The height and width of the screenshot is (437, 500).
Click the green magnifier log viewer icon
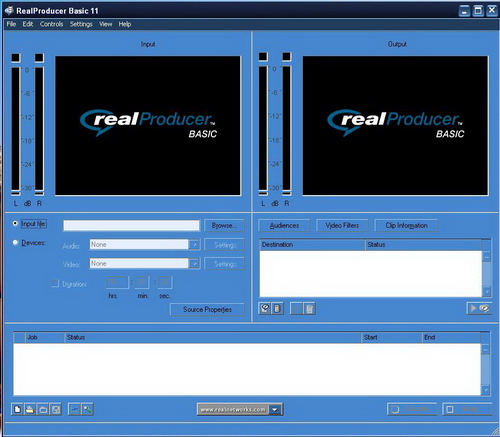click(87, 409)
